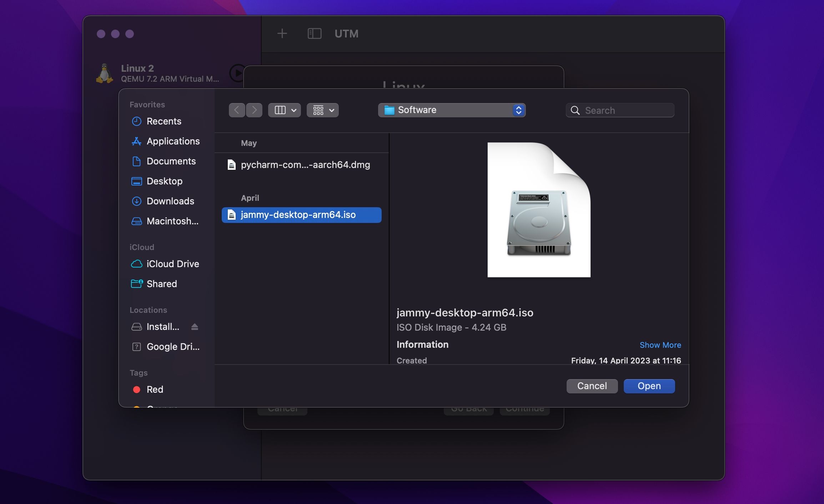Open Recents from the Favorites sidebar
This screenshot has width=824, height=504.
tap(164, 121)
